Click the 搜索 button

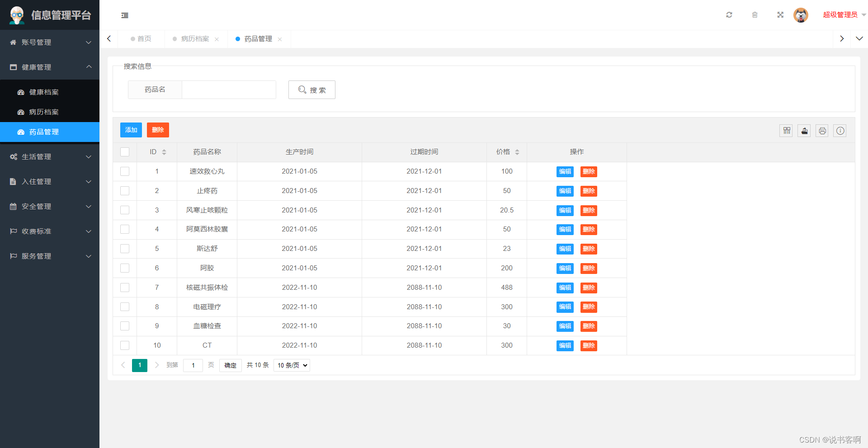point(312,90)
